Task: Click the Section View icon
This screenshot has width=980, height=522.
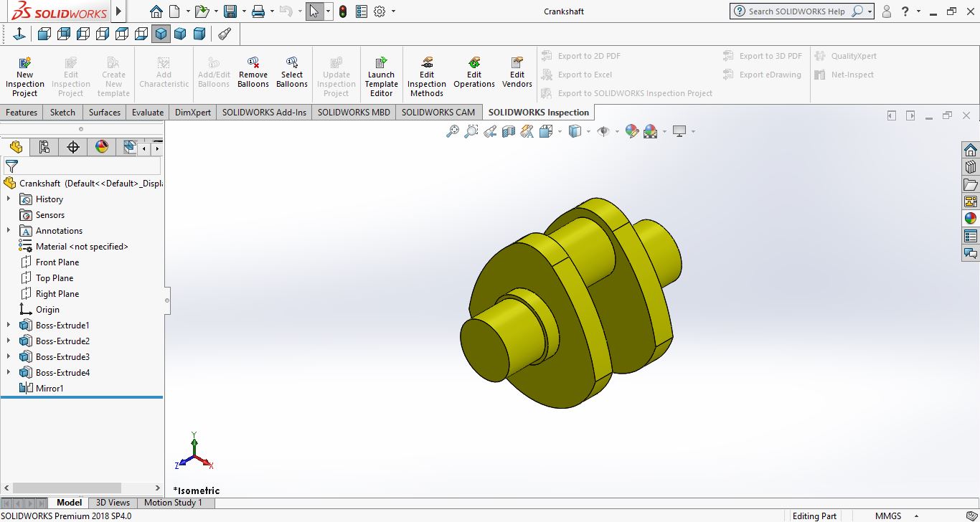Action: click(509, 131)
